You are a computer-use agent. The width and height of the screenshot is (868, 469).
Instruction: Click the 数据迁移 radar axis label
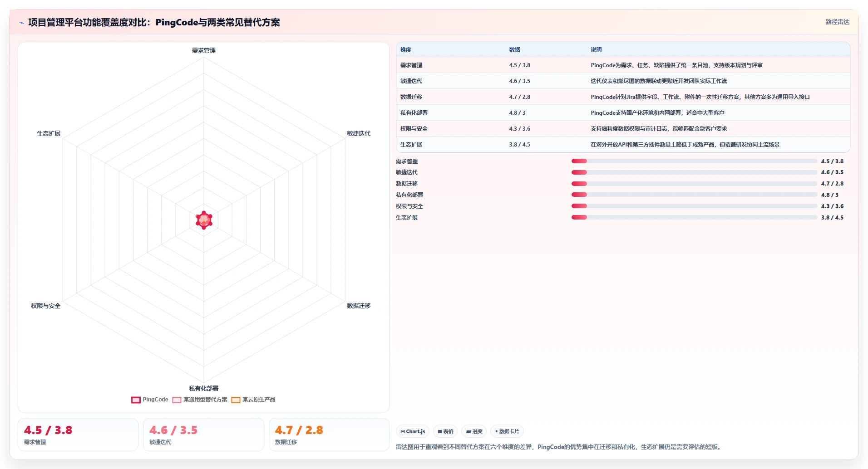tap(359, 306)
